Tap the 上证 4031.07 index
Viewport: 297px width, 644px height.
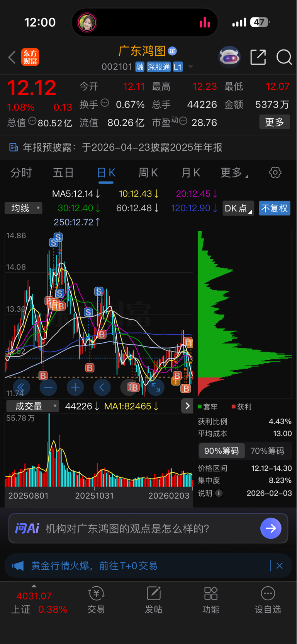coord(39,603)
